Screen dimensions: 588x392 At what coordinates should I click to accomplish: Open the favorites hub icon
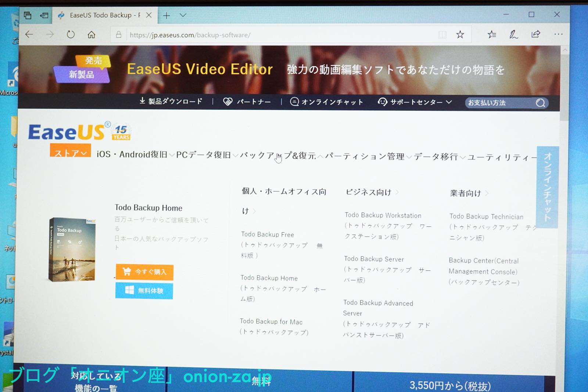pos(492,35)
